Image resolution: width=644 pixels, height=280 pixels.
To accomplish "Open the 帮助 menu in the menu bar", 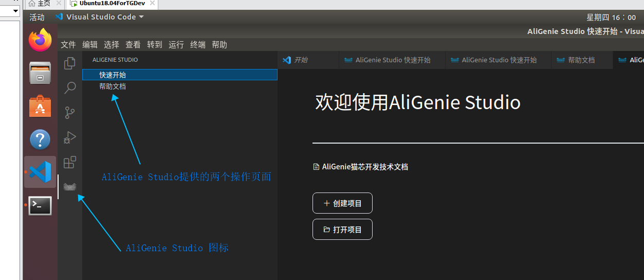I will (219, 45).
